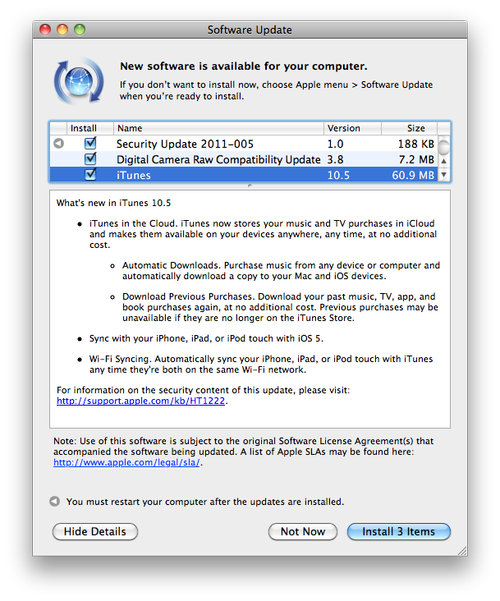Click the window resize grip corner

(462, 551)
